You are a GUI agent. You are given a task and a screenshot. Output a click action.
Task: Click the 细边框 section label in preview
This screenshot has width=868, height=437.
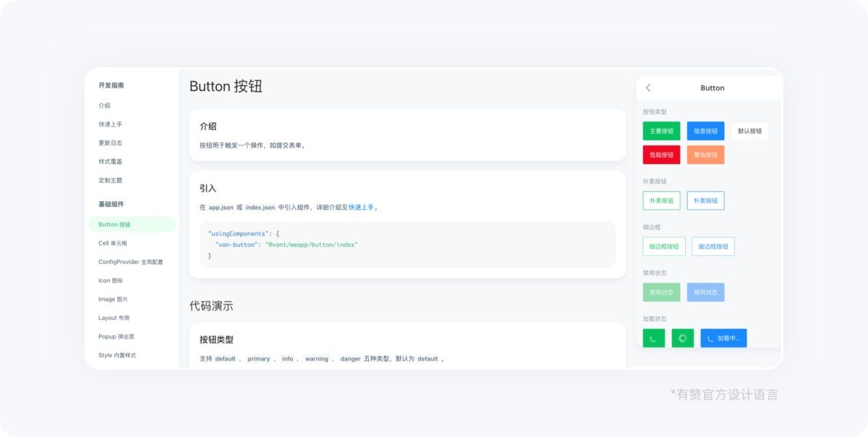652,227
